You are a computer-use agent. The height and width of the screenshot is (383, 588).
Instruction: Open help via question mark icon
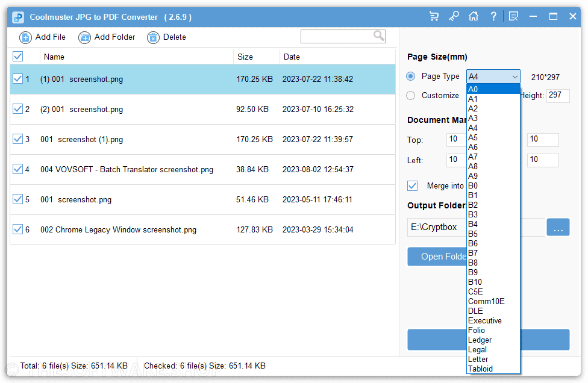[493, 16]
